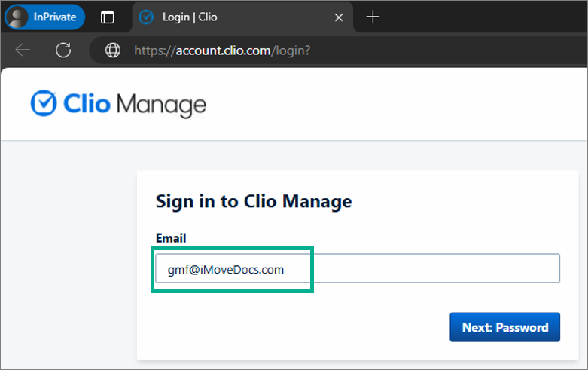588x370 pixels.
Task: Click the Next: Password button
Action: [x=504, y=327]
